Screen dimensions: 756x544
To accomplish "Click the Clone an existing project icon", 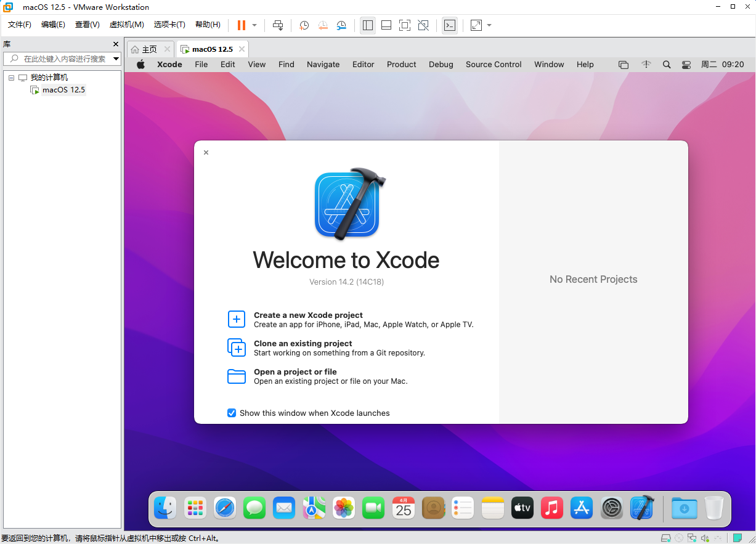I will (x=237, y=347).
